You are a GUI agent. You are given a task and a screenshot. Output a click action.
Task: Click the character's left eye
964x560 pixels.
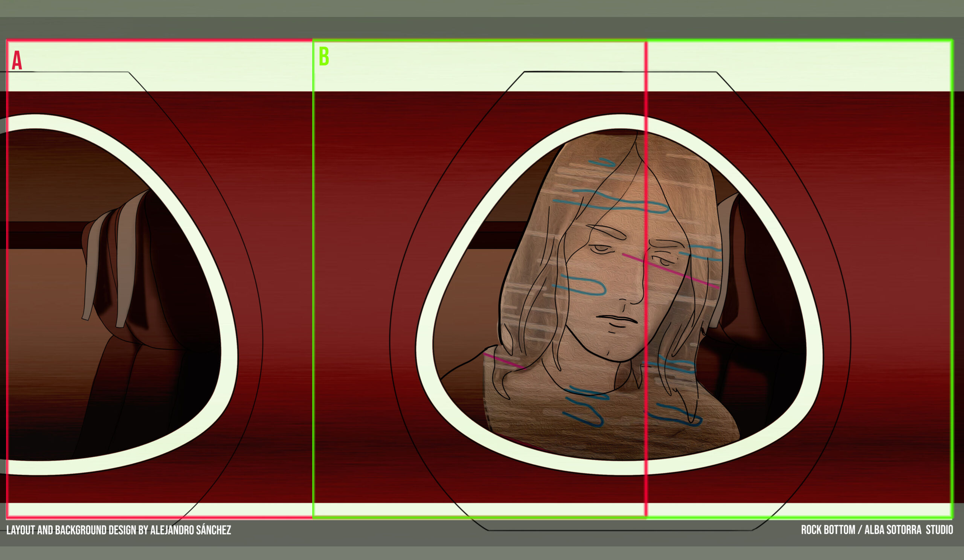(601, 249)
